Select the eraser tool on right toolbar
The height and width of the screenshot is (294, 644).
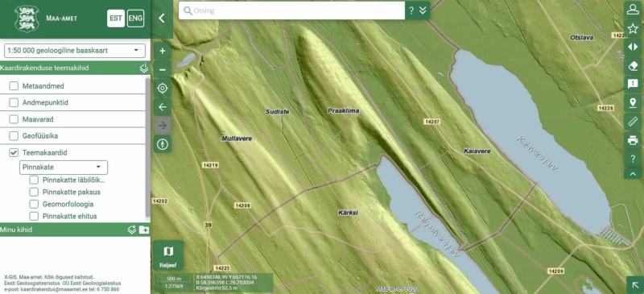point(633,66)
